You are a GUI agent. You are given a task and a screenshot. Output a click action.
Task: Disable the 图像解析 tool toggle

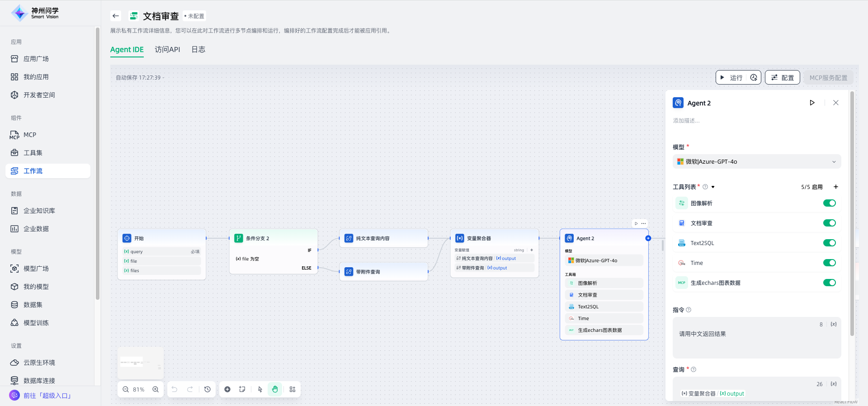(829, 203)
